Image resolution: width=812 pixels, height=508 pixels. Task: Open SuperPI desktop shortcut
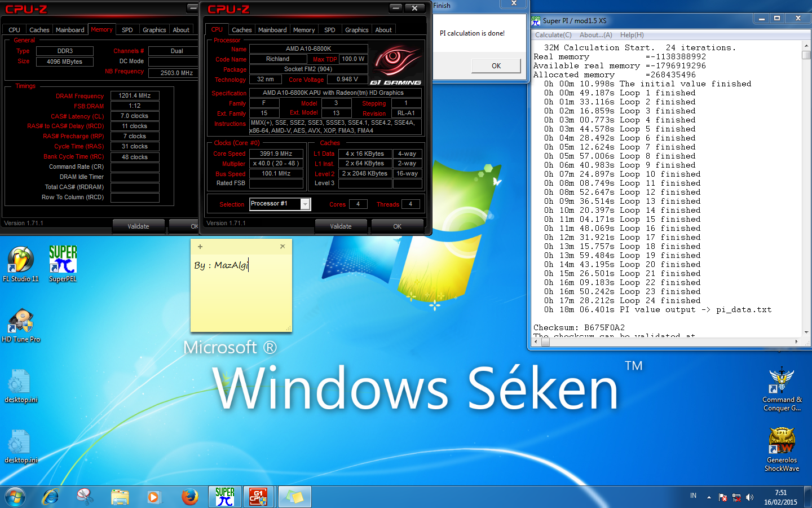(63, 264)
